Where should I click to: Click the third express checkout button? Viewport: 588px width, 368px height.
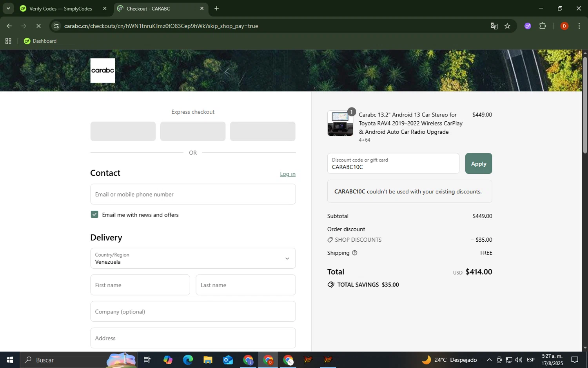263,131
